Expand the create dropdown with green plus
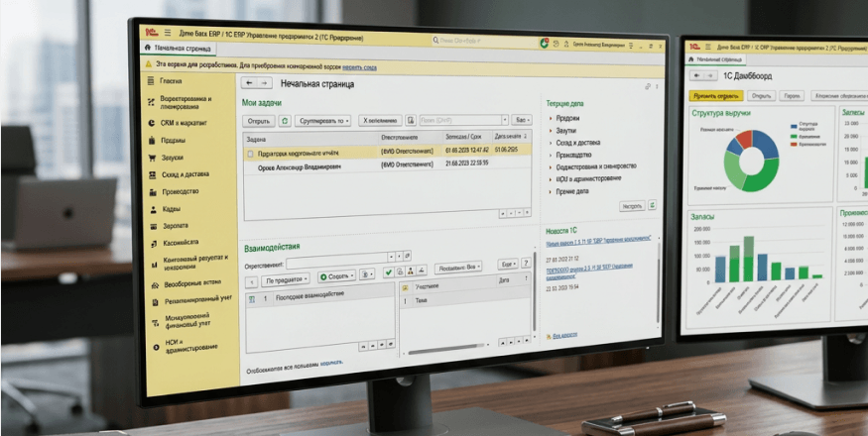Viewport: 868px width, 436px height. [x=336, y=275]
